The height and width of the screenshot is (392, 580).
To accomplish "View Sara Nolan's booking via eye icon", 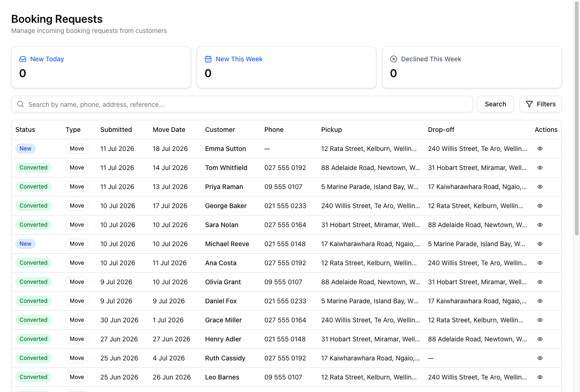I will [x=540, y=225].
